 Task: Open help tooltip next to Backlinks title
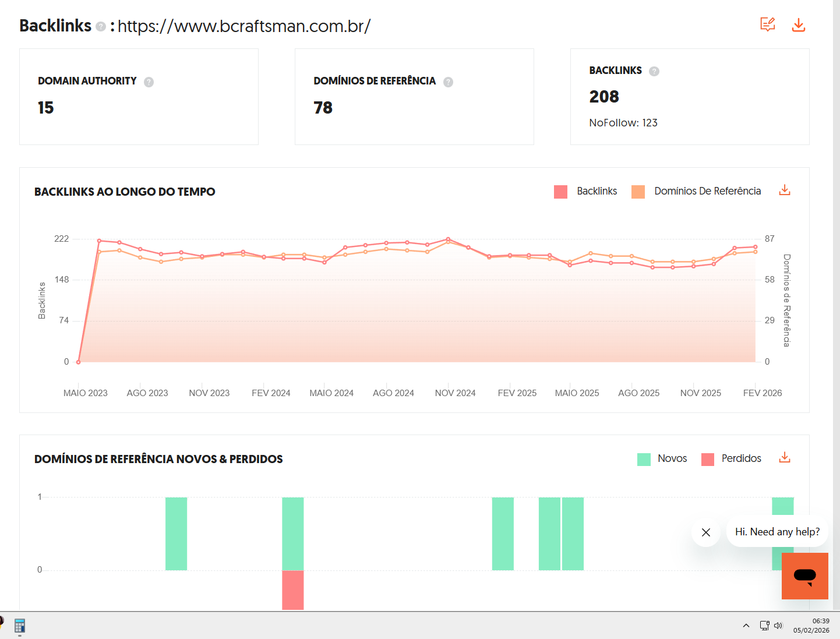click(101, 27)
